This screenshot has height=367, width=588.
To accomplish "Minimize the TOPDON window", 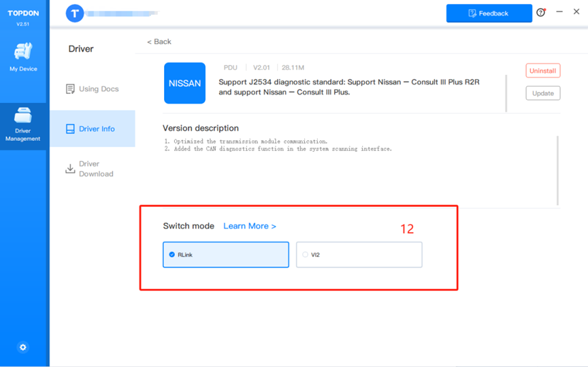I will click(559, 12).
